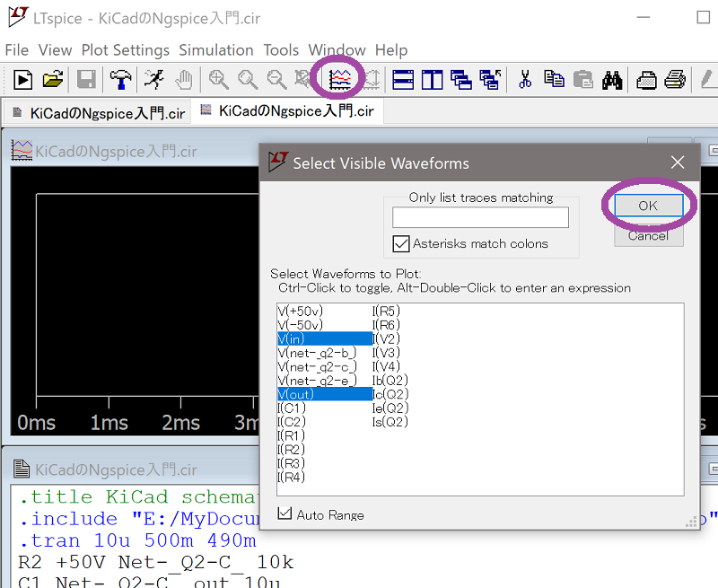Click the Print printer icon

point(675,80)
